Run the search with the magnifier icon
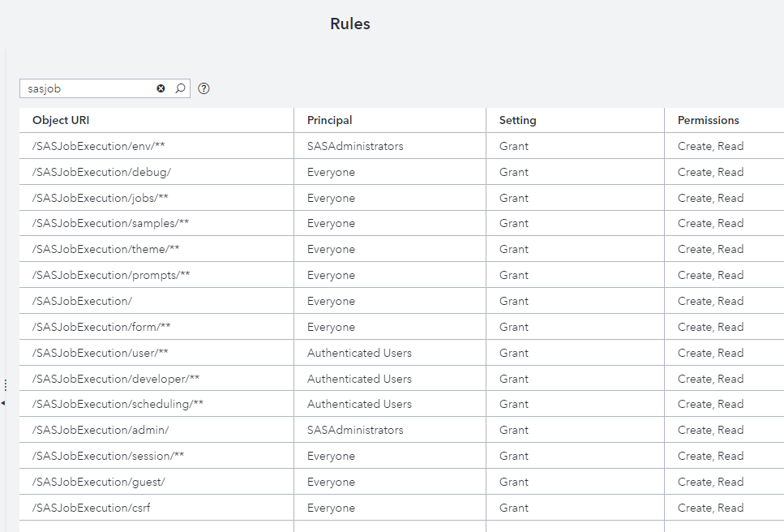This screenshot has width=784, height=532. tap(179, 88)
